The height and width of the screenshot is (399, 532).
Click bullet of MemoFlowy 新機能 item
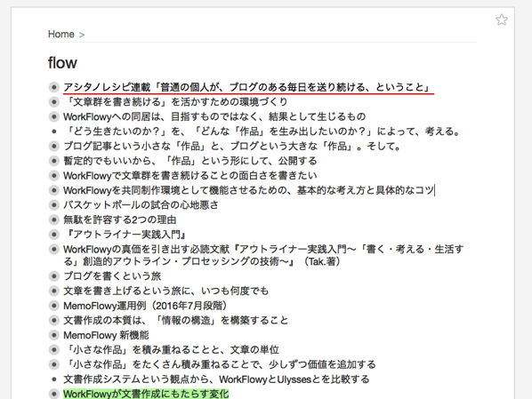[54, 335]
